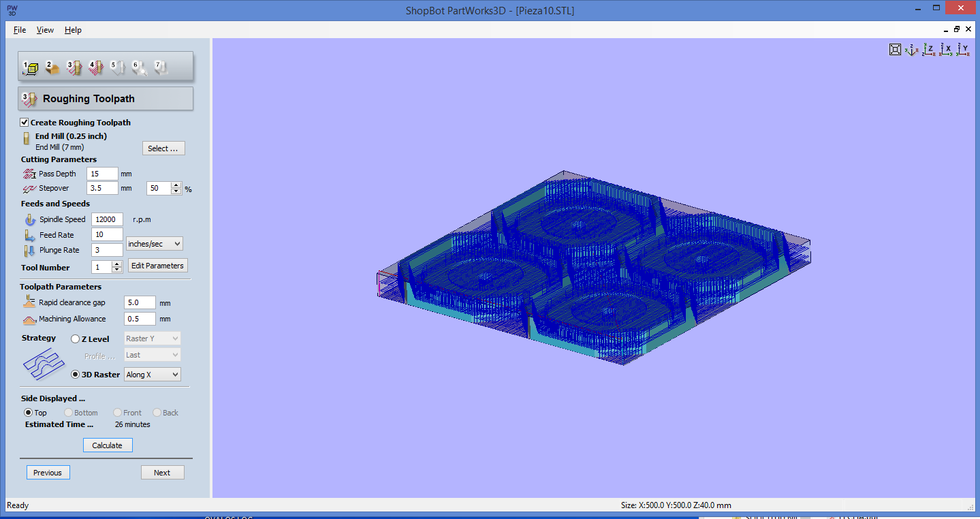Select the Z Level strategy

(x=75, y=339)
